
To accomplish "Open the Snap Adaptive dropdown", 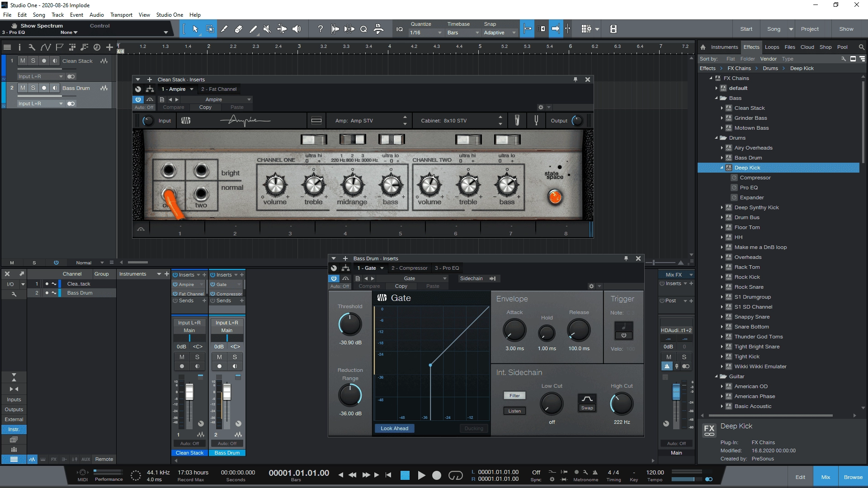I will pyautogui.click(x=500, y=33).
